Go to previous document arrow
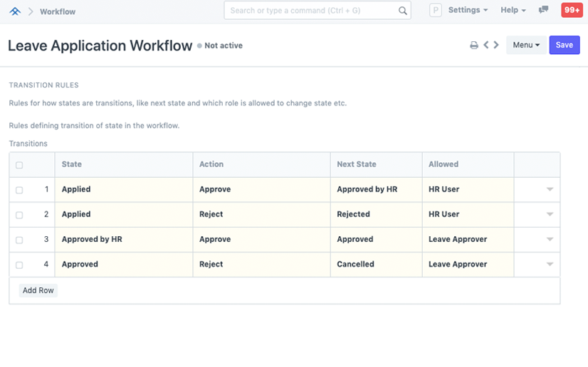The width and height of the screenshot is (588, 367). click(486, 45)
